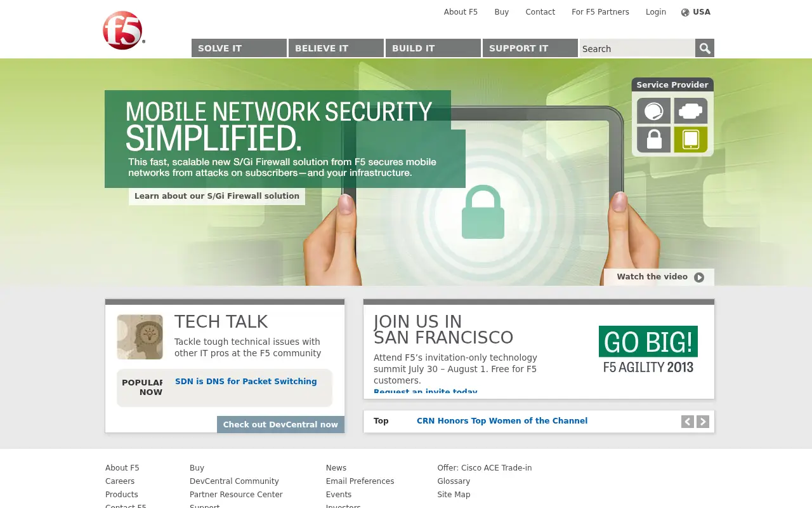
Task: Open Partner Resource Center link
Action: 236,495
